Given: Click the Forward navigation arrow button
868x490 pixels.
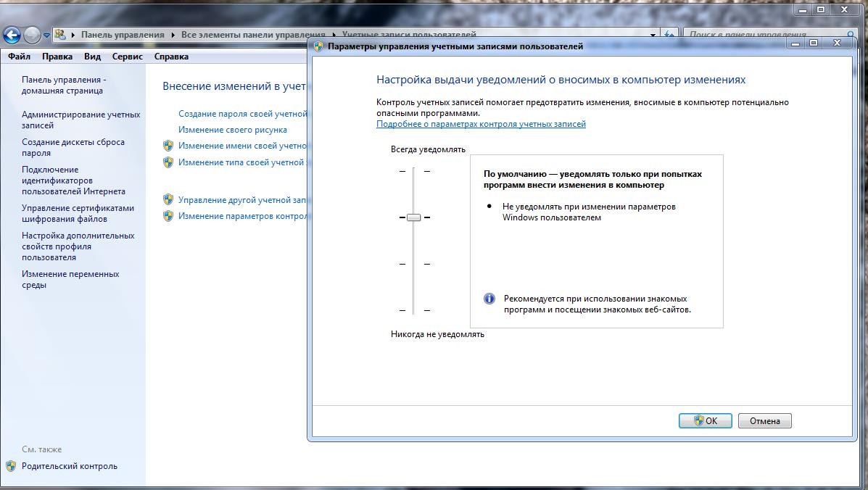Looking at the screenshot, I should (x=32, y=35).
